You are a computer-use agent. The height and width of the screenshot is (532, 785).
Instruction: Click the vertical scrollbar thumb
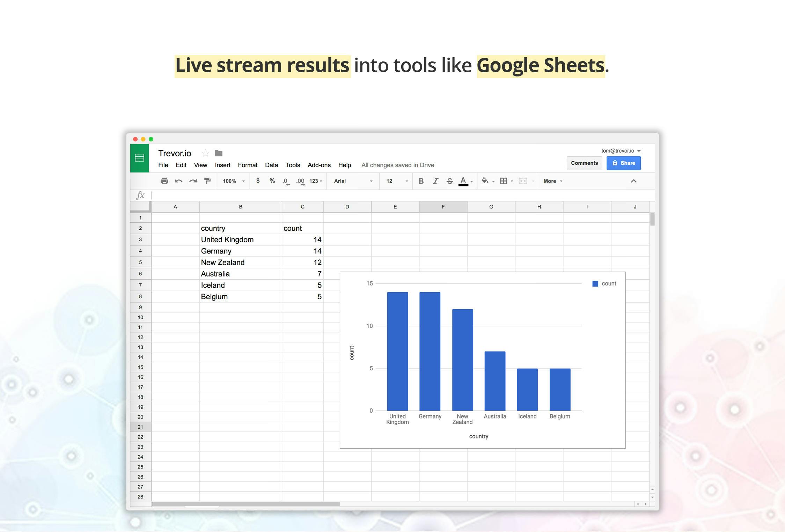tap(652, 219)
